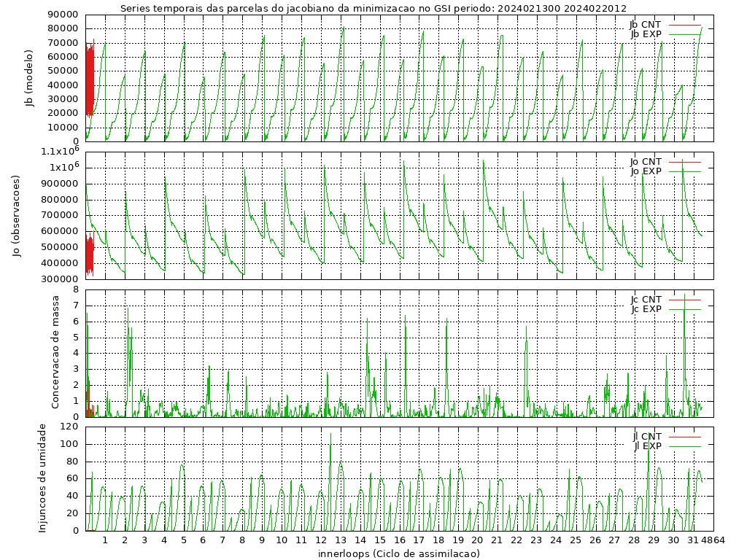Click the red CNT data cluster in Jb plot
The image size is (747, 560).
click(x=90, y=80)
